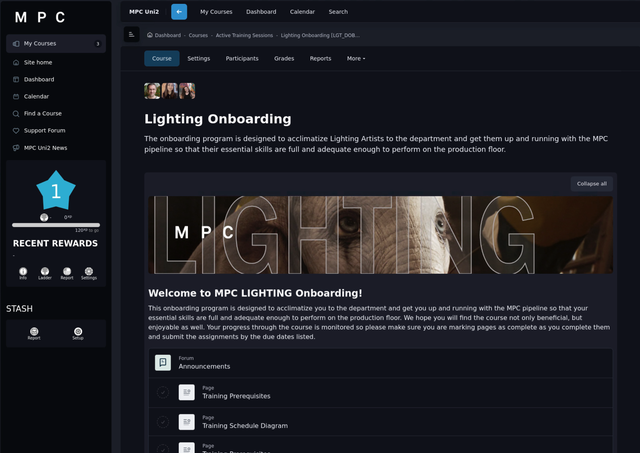
Task: Click the Courses breadcrumb link
Action: tap(198, 36)
